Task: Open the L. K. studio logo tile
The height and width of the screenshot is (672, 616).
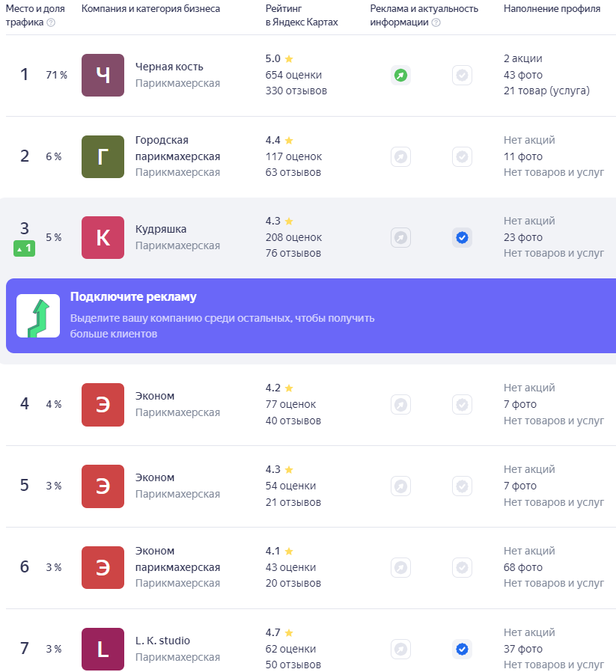Action: (x=103, y=650)
